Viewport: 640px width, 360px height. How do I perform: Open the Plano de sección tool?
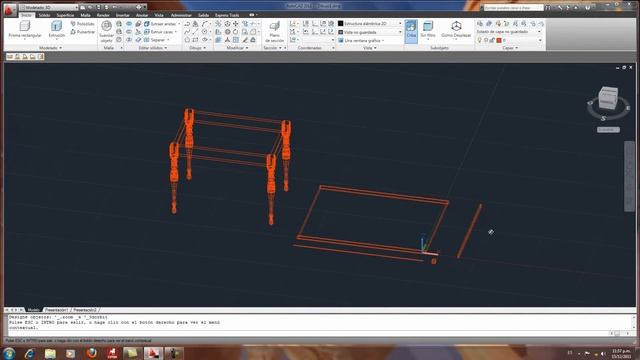[x=274, y=32]
